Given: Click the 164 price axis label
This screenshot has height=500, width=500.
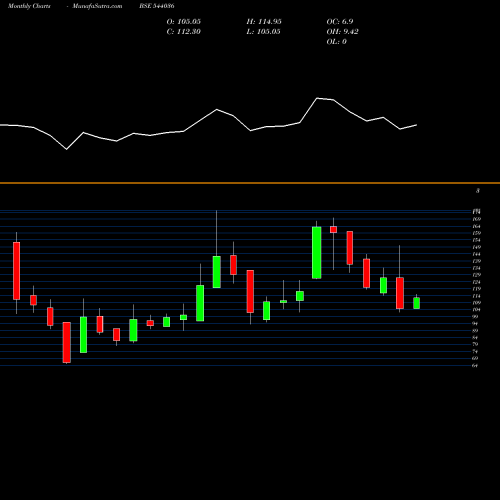Looking at the screenshot, I should 477,226.
